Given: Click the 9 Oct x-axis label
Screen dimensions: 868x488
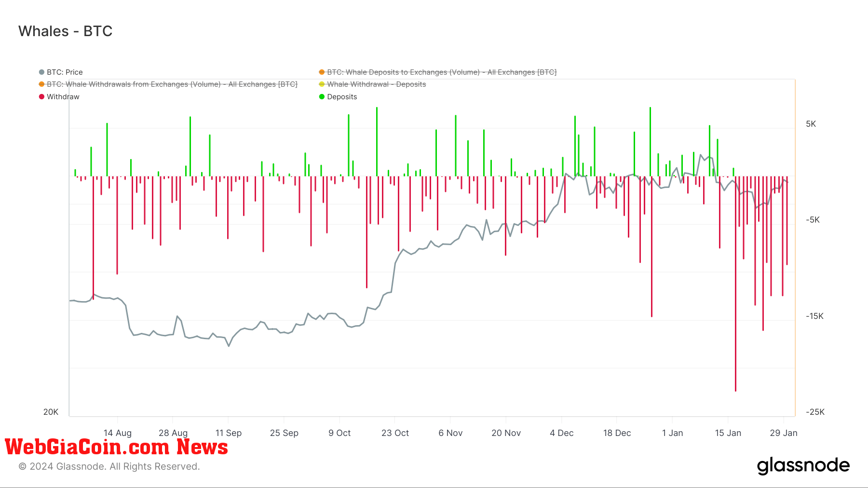Looking at the screenshot, I should tap(339, 433).
